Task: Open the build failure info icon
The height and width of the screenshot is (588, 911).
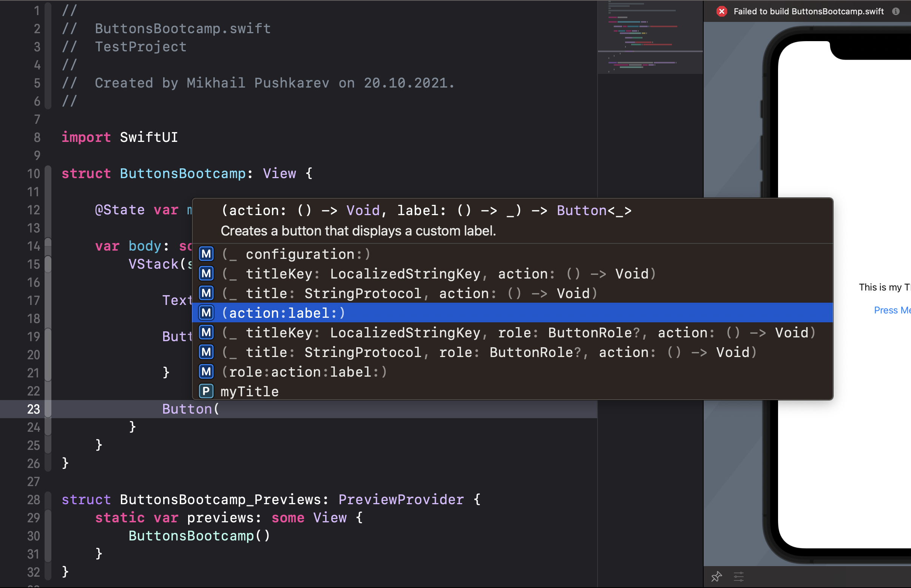Action: pyautogui.click(x=896, y=11)
